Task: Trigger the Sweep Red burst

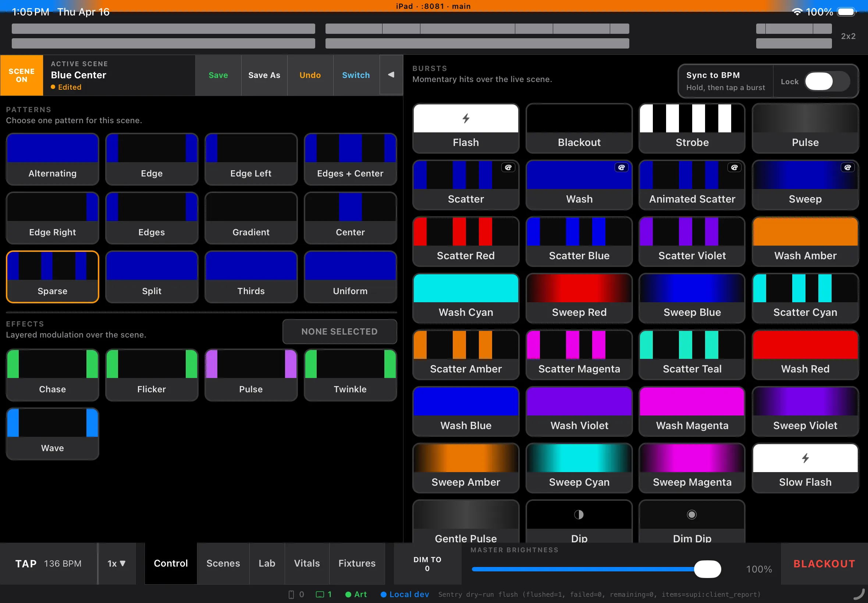Action: pyautogui.click(x=579, y=299)
